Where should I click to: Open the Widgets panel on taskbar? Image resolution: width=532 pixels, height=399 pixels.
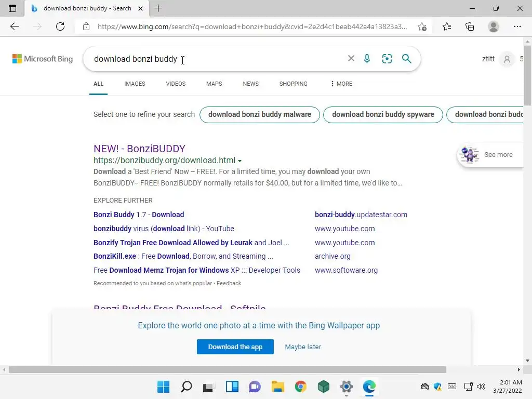pos(232,387)
